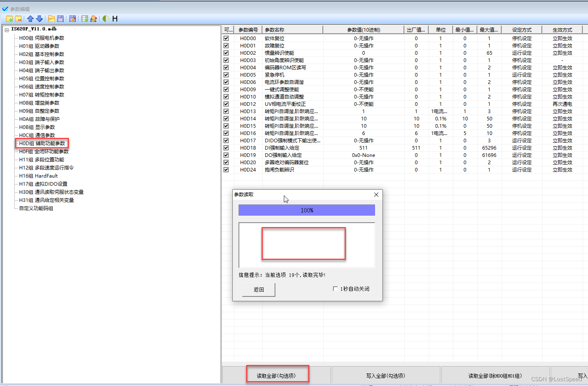The image size is (588, 386).
Task: Select the DIDO强制模式下输出使… name cell
Action: [292, 141]
